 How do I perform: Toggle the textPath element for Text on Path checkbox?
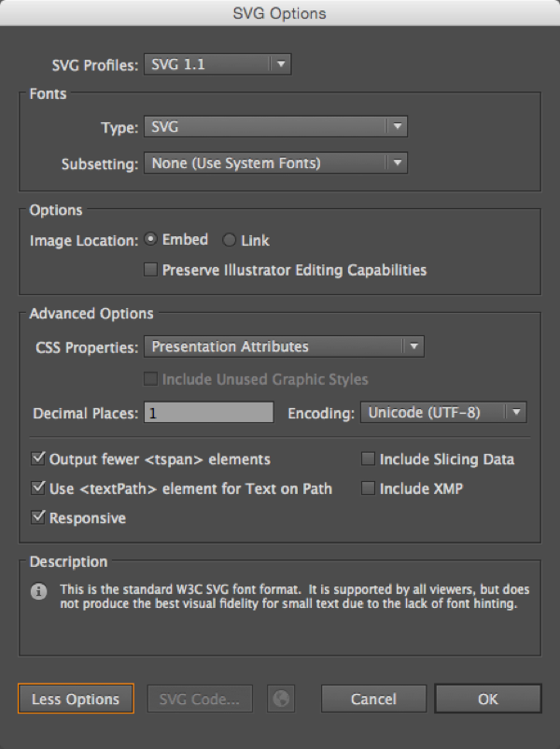click(x=39, y=488)
